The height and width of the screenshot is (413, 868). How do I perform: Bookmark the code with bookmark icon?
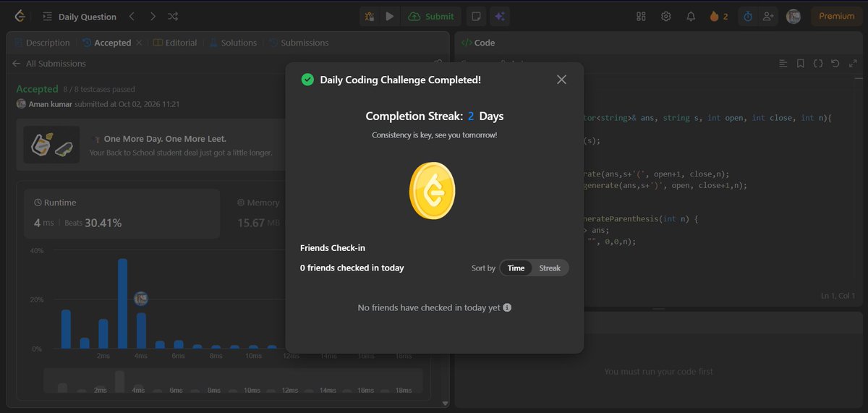click(x=800, y=64)
